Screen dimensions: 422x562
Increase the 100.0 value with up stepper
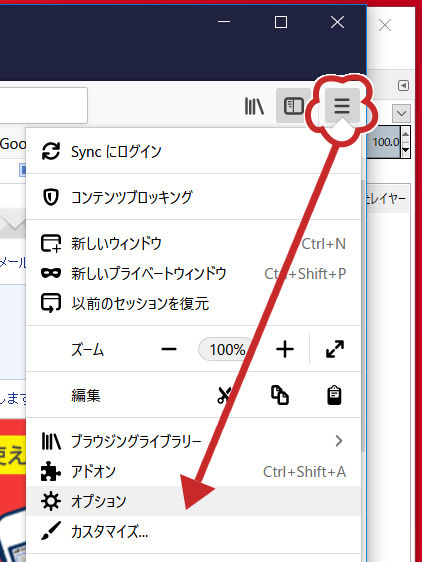tap(406, 135)
